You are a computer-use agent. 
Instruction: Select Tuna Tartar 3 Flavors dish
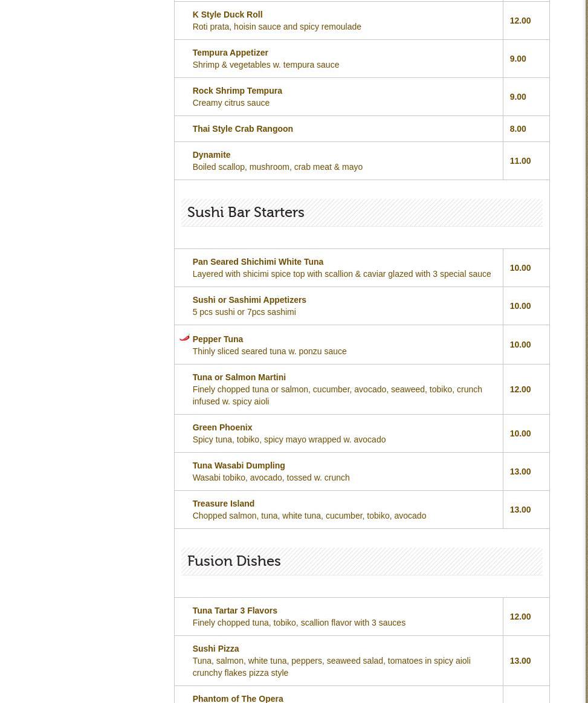pyautogui.click(x=234, y=611)
